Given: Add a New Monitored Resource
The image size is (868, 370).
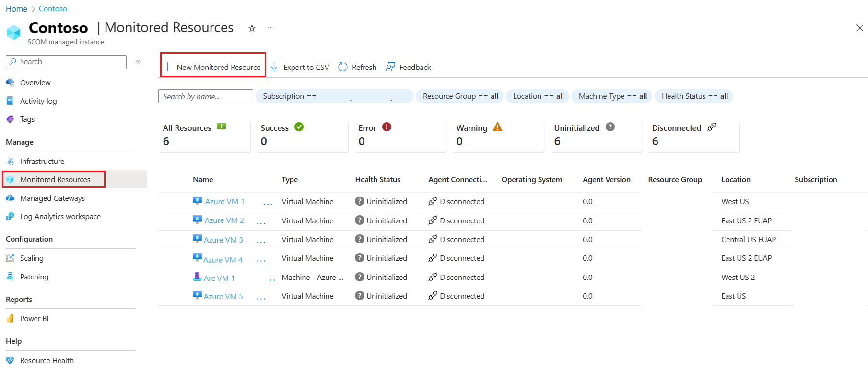Looking at the screenshot, I should click(213, 67).
